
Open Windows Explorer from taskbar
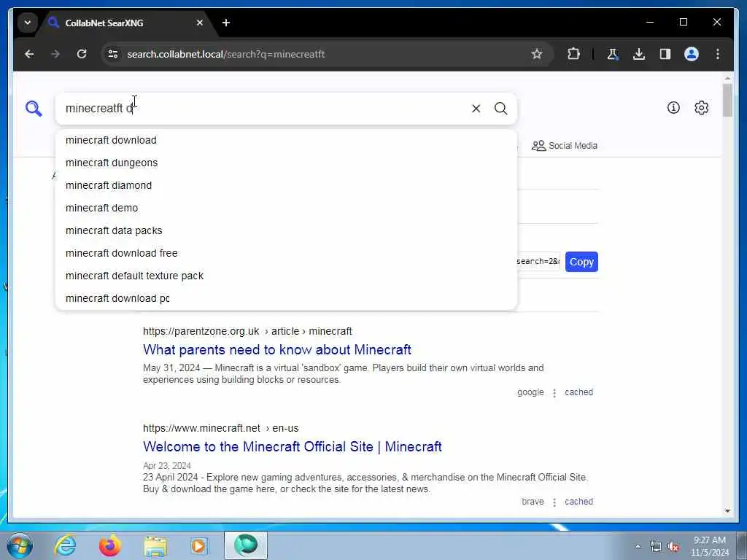tap(155, 545)
